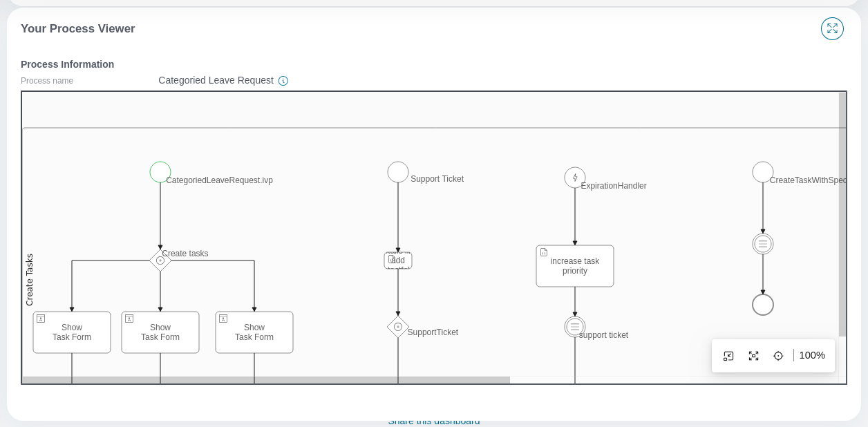Click the reset-zoom icon in the viewer controls
Viewport: 868px width, 427px height.
(x=728, y=356)
